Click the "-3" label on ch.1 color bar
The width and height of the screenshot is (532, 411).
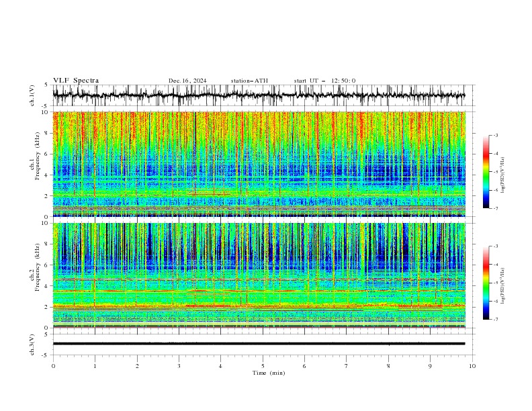pyautogui.click(x=495, y=135)
